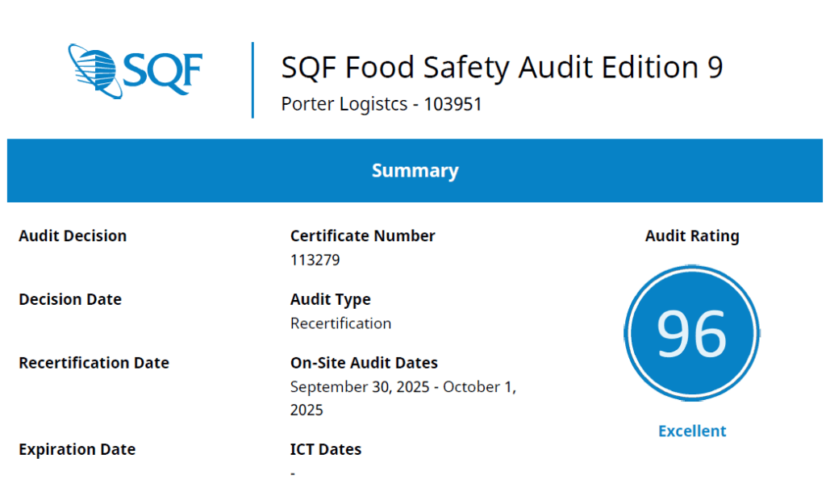This screenshot has height=504, width=826.
Task: Click the Decision Date label
Action: (70, 299)
